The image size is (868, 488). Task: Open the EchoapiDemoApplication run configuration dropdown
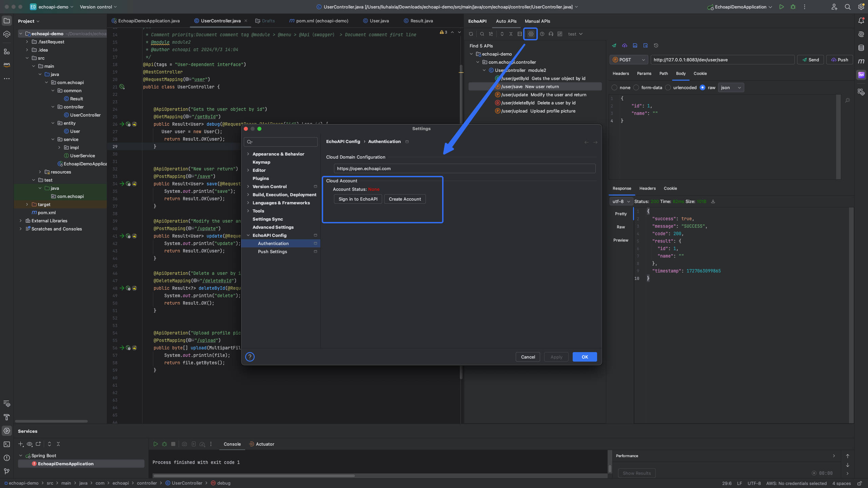click(740, 7)
